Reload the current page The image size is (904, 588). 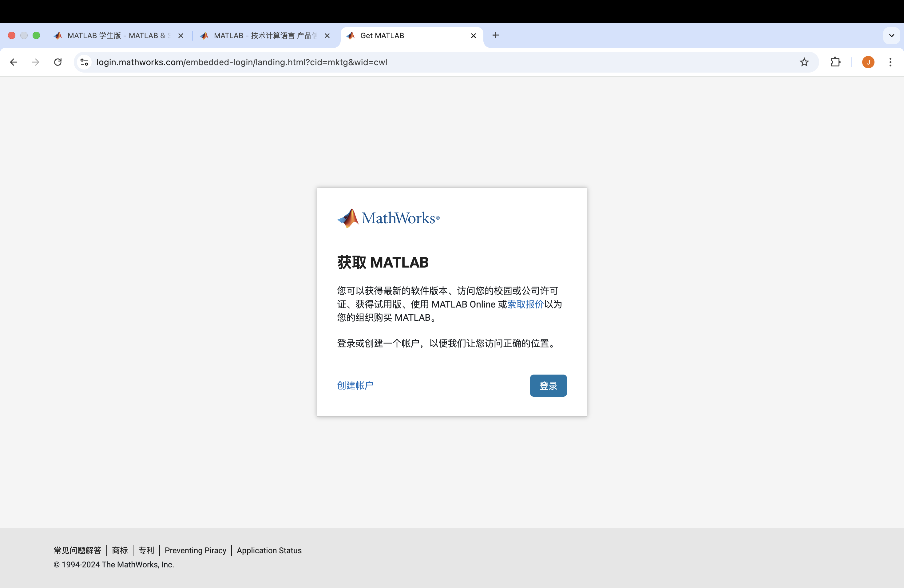[x=58, y=62]
